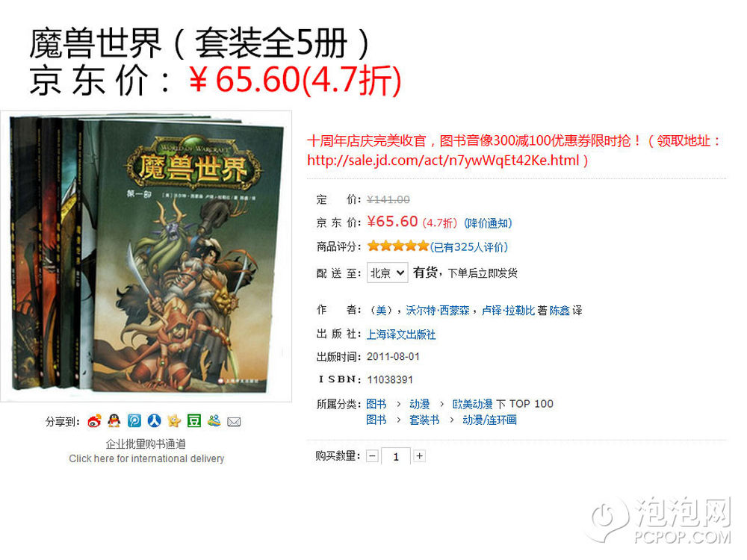747x560 pixels.
Task: Open publisher 上海译文出版社 link
Action: pos(401,335)
